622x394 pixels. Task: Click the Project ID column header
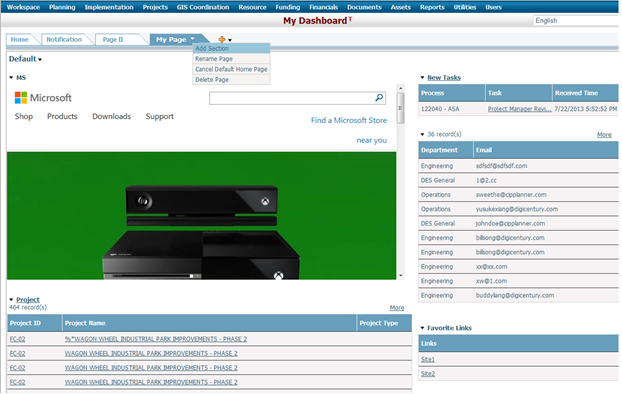click(35, 323)
